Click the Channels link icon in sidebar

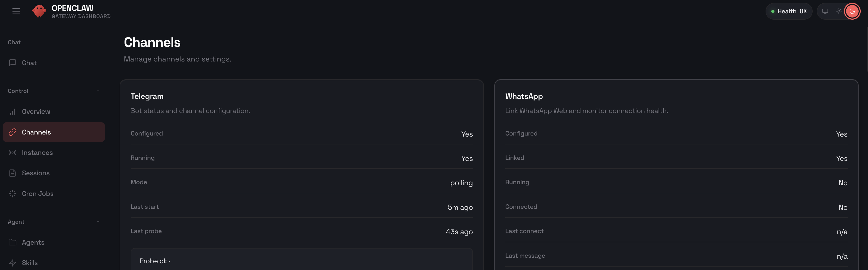(13, 132)
